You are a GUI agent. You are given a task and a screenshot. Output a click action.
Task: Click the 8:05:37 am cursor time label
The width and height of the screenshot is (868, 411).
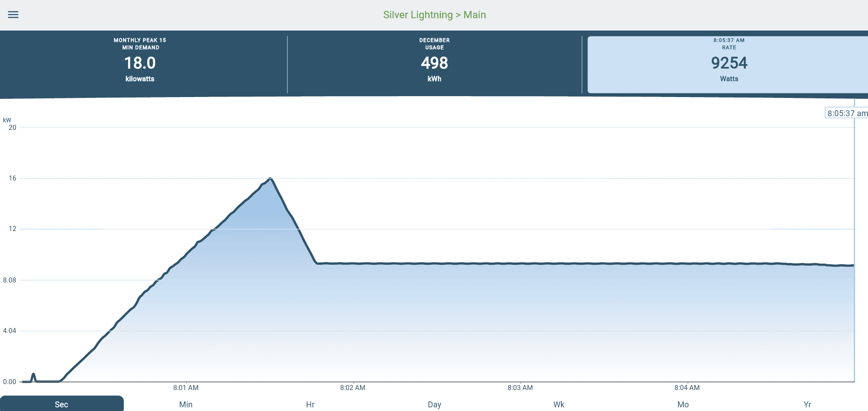pyautogui.click(x=847, y=113)
